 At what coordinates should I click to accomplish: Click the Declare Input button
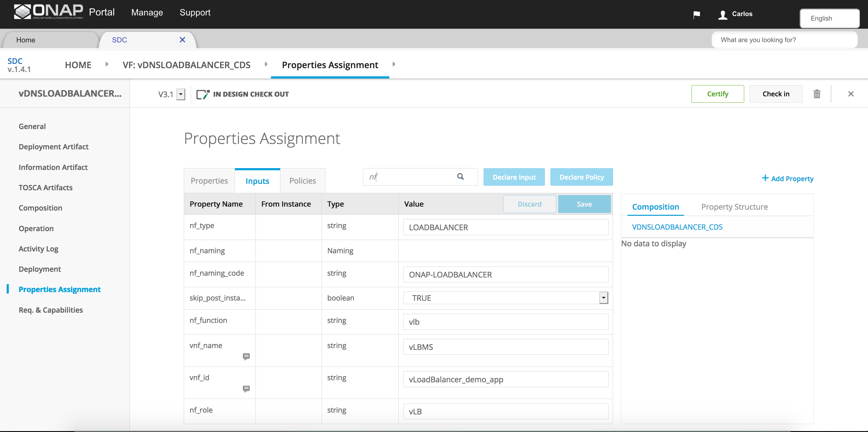(514, 177)
